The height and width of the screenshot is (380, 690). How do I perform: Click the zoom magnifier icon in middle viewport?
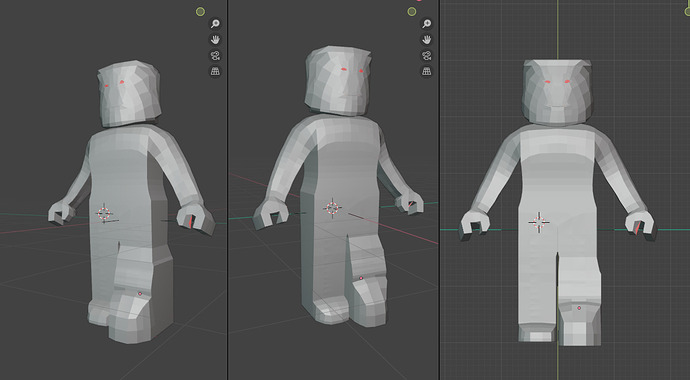[x=426, y=24]
